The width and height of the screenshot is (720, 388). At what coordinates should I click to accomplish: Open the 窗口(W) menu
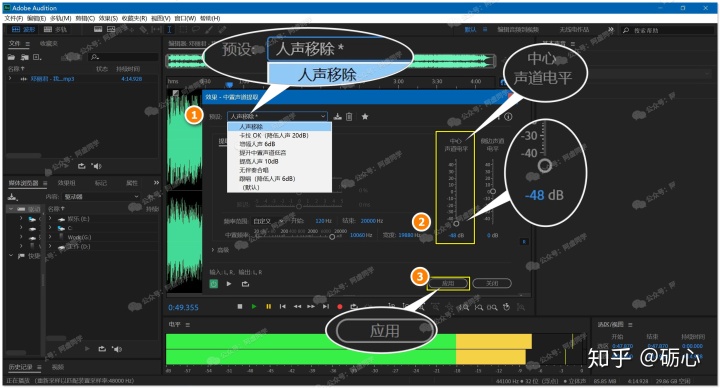tap(185, 18)
